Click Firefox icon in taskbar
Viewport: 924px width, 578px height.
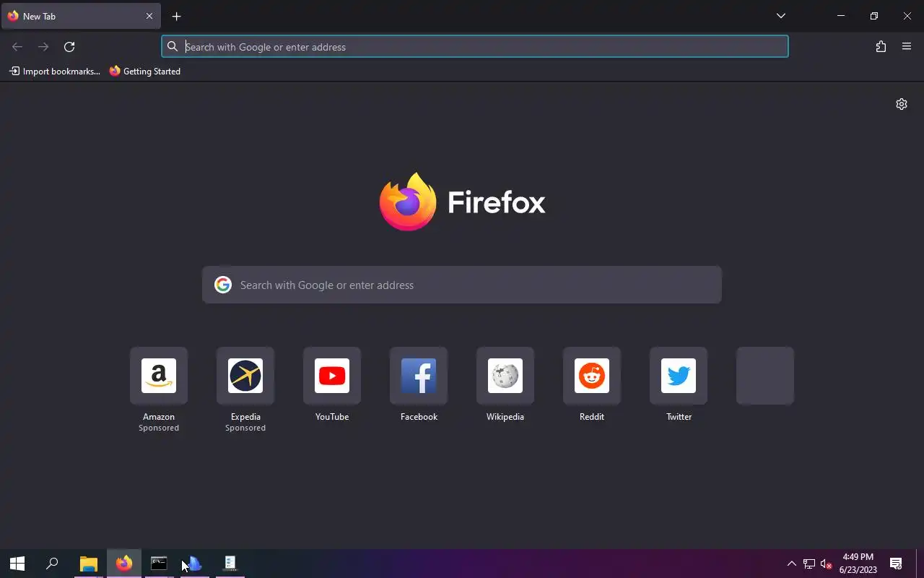[x=124, y=564]
